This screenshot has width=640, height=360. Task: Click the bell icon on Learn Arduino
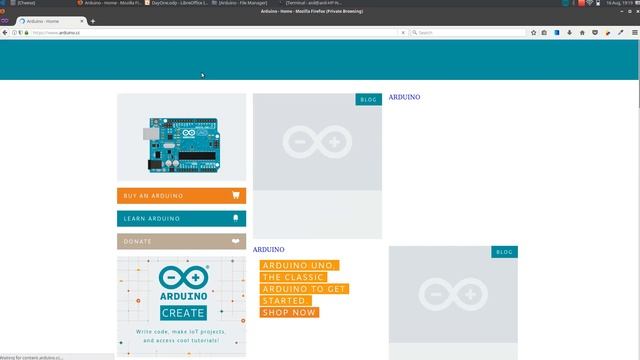[x=236, y=218]
